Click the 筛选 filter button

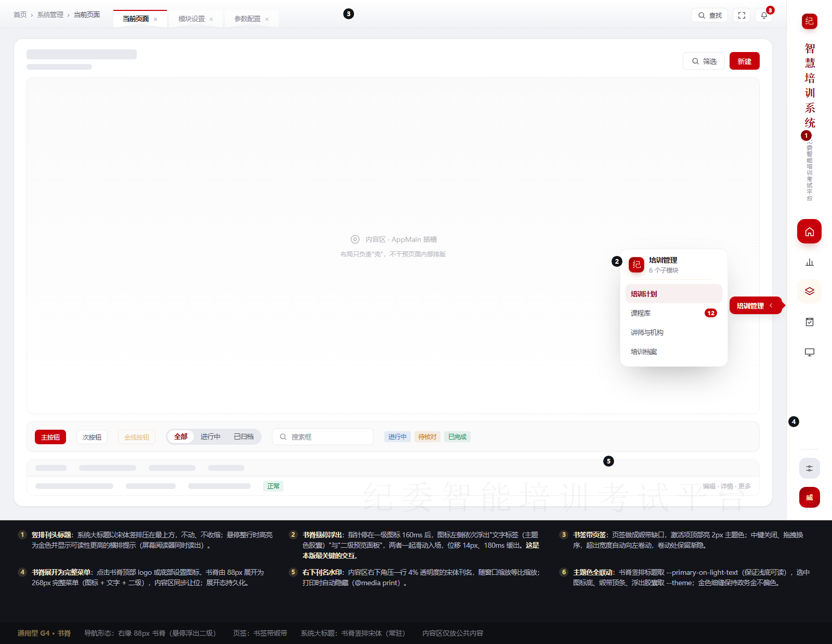(704, 61)
